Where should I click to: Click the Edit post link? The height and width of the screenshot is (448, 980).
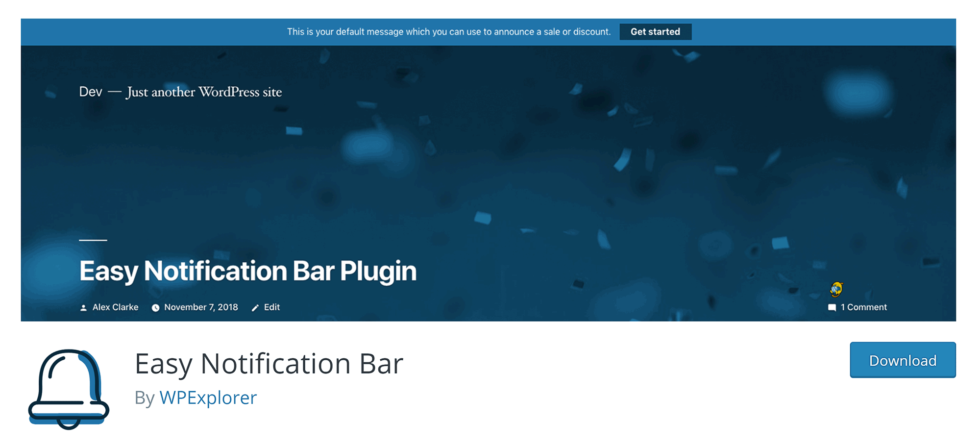tap(272, 307)
